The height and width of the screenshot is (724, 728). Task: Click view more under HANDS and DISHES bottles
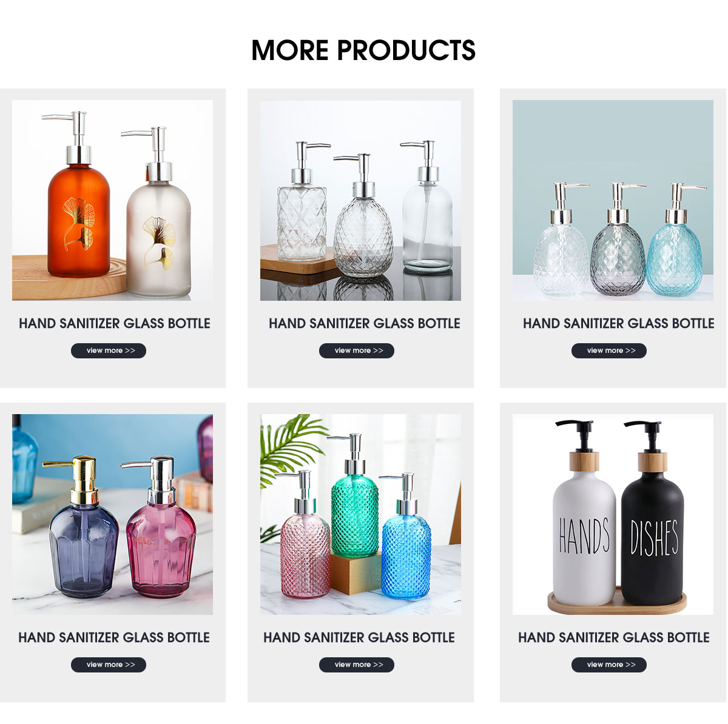coord(609,665)
